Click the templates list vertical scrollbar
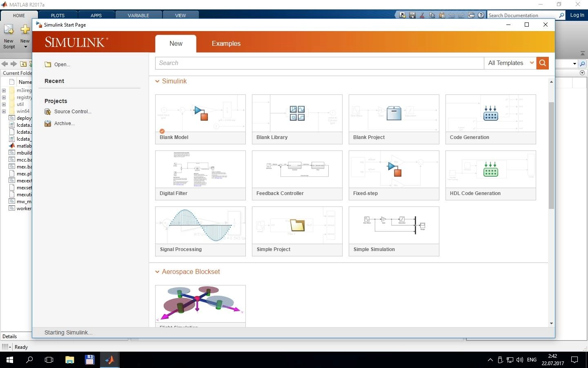 click(x=551, y=155)
